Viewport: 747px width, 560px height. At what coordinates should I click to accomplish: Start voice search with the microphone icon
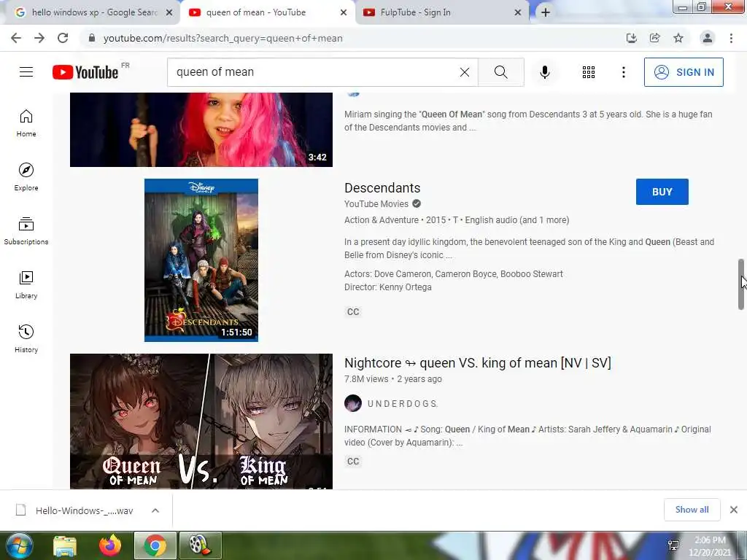coord(544,72)
